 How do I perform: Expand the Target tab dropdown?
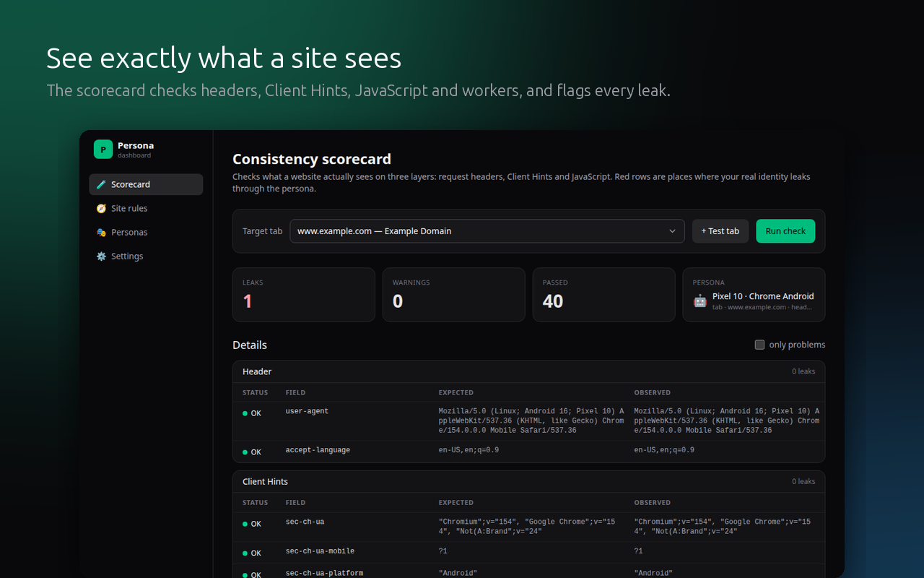coord(487,231)
